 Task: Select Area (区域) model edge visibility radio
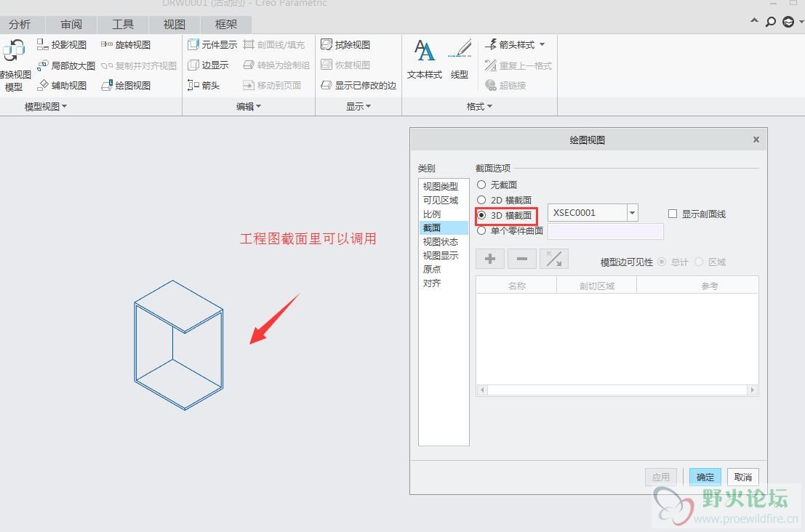pos(699,262)
